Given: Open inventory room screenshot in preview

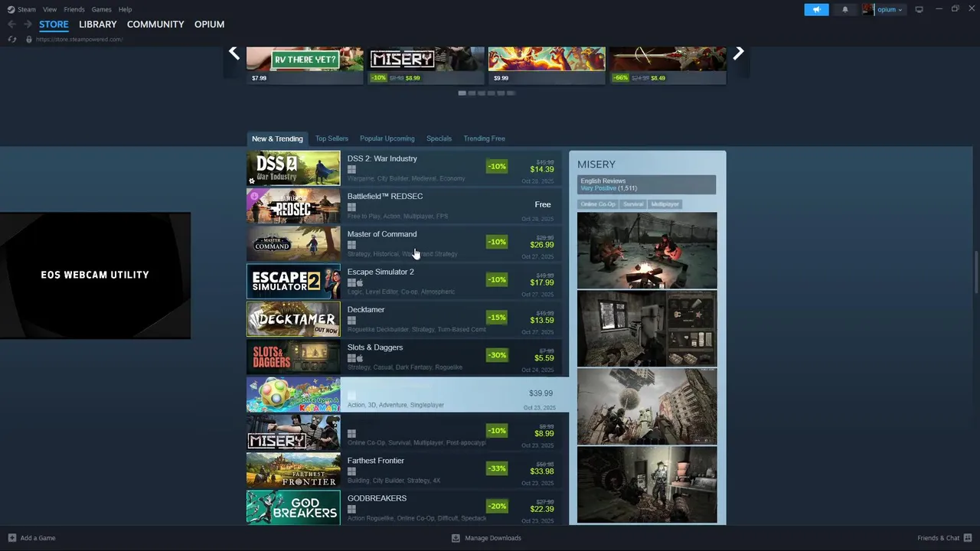Looking at the screenshot, I should pyautogui.click(x=647, y=328).
